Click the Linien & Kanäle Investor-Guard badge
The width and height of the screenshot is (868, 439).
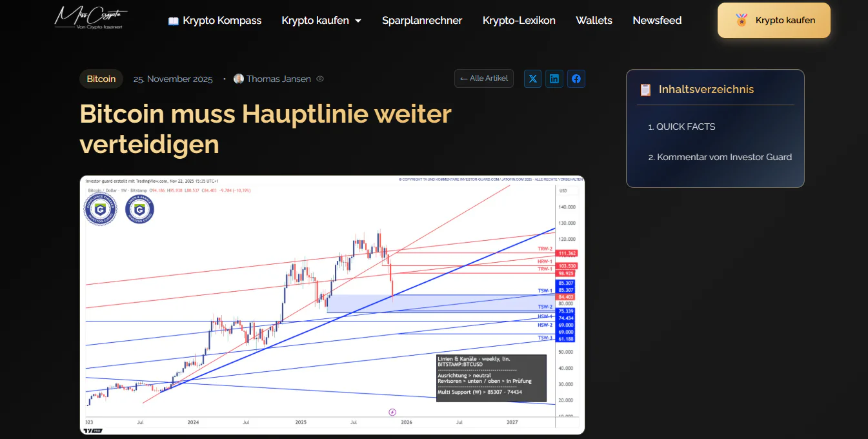pos(138,209)
